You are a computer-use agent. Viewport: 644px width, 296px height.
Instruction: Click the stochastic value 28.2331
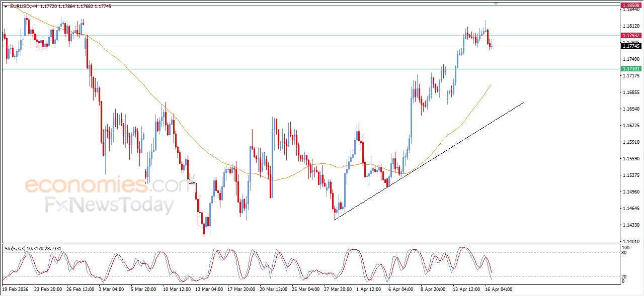52,248
